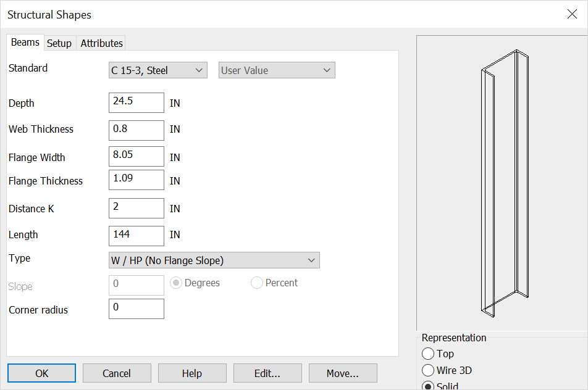Switch to the Setup tab
The width and height of the screenshot is (588, 390).
(x=59, y=43)
